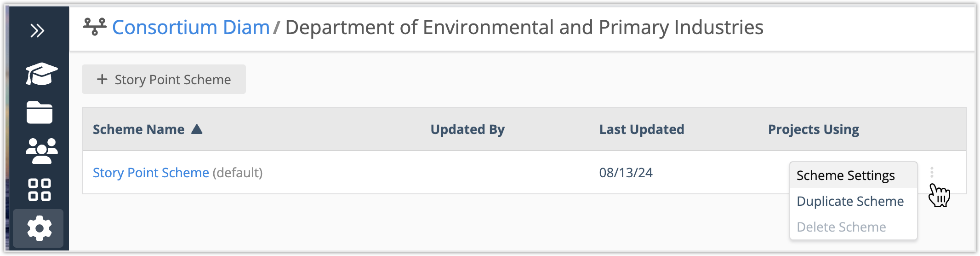
Task: Open the three-dot row actions menu
Action: [932, 172]
